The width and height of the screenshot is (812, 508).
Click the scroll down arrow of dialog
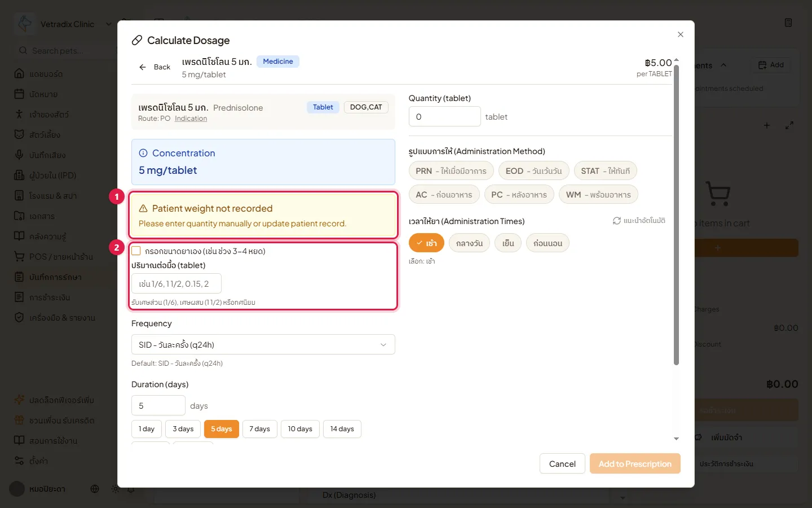tap(676, 439)
